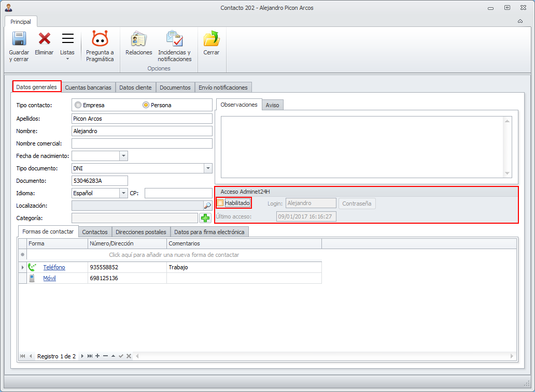535x392 pixels.
Task: Sort by Comentarios column header
Action: point(244,243)
